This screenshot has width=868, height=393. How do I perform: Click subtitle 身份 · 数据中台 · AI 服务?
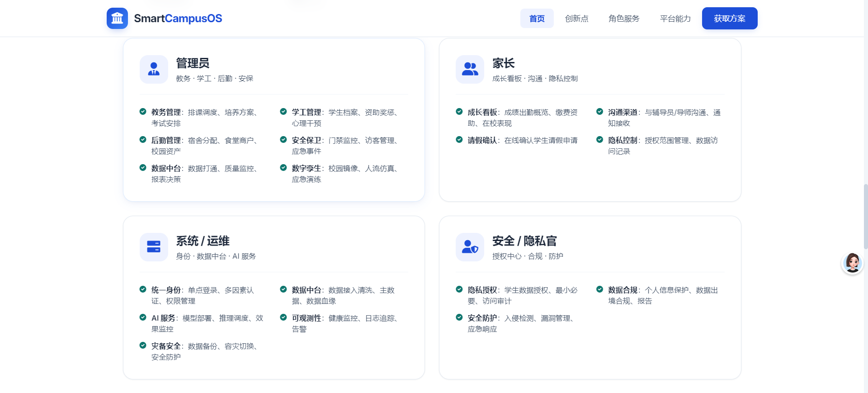pyautogui.click(x=216, y=256)
